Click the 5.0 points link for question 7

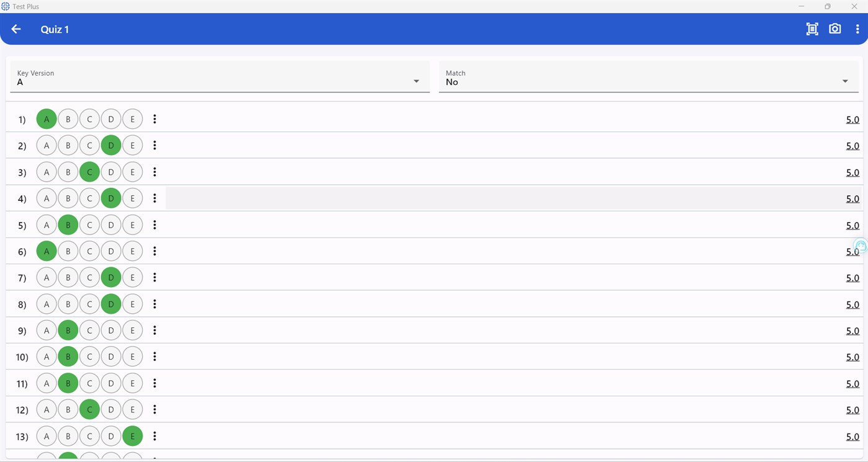852,277
